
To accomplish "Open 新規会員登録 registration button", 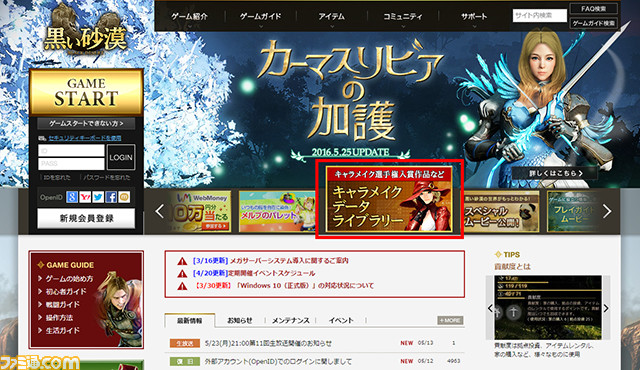I will click(x=86, y=219).
